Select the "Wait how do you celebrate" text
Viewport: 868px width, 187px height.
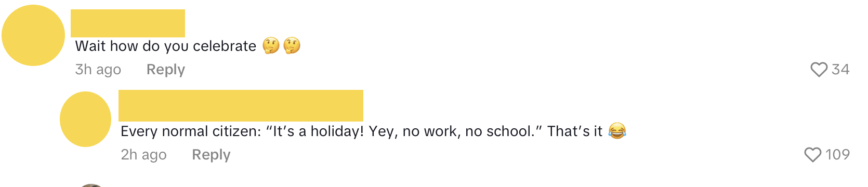pyautogui.click(x=166, y=46)
